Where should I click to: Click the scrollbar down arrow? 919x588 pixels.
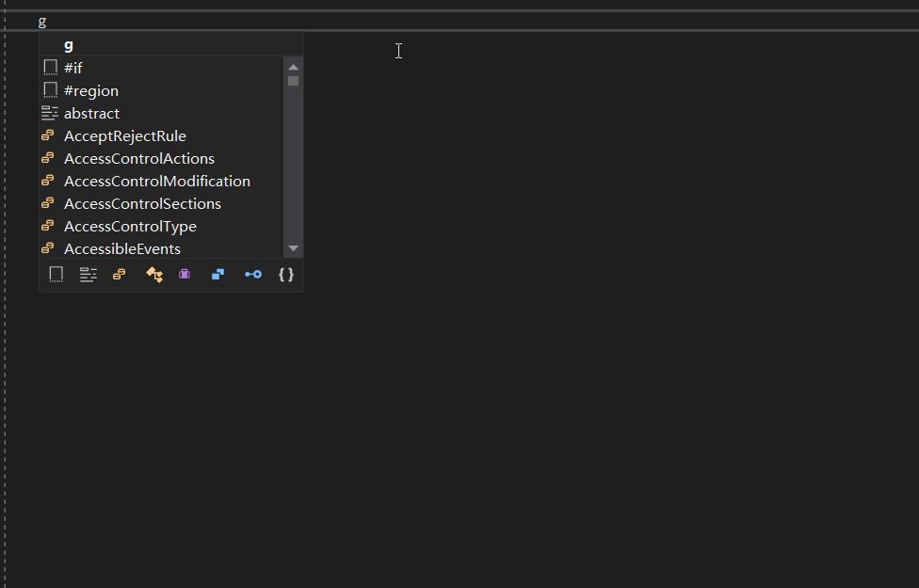point(293,248)
